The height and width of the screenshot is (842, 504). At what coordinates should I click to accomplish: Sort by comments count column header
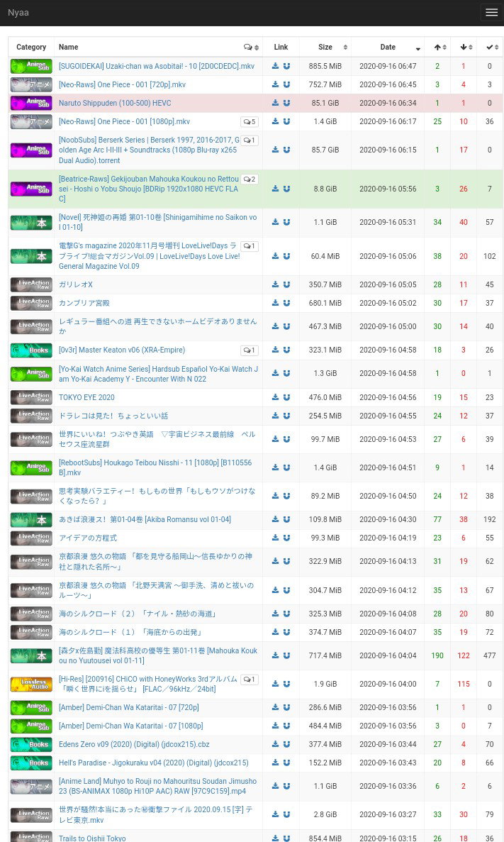click(x=251, y=48)
